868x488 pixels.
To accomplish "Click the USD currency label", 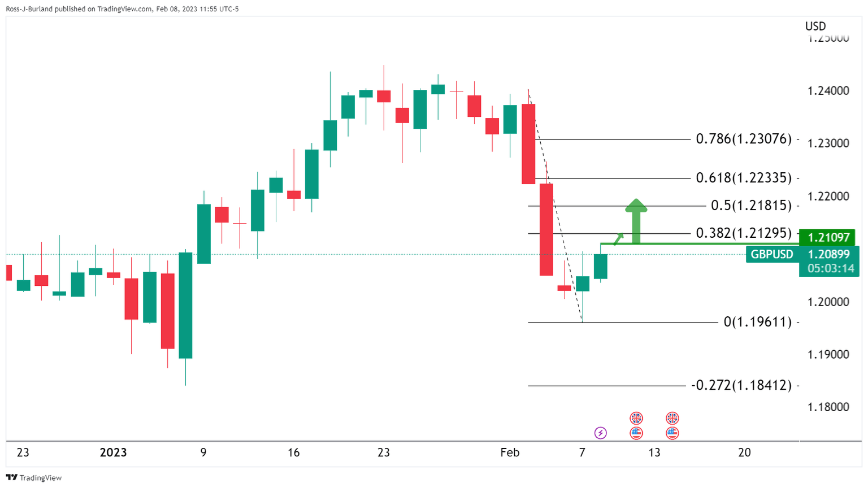I will 815,26.
